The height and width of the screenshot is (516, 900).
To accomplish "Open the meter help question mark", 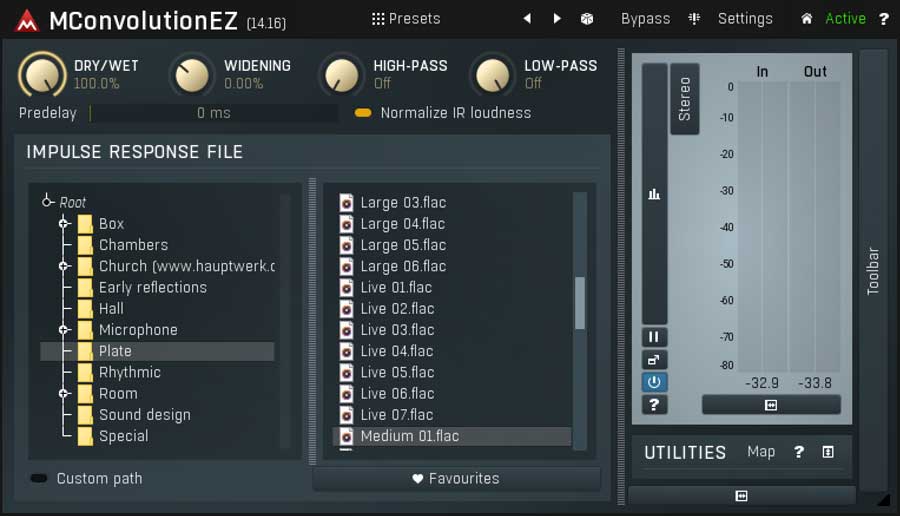I will pos(654,405).
